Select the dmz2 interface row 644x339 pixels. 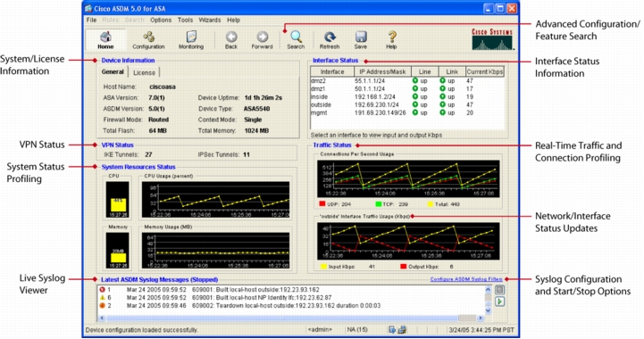[406, 81]
